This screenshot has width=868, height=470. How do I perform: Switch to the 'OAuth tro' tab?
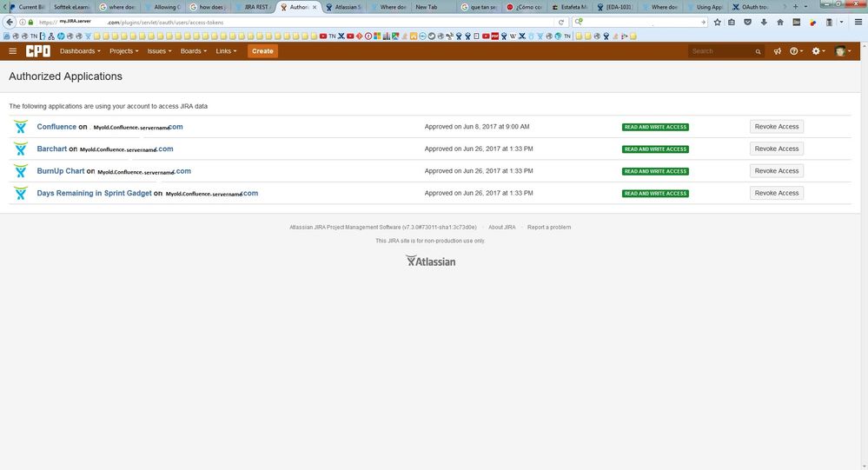(x=751, y=7)
